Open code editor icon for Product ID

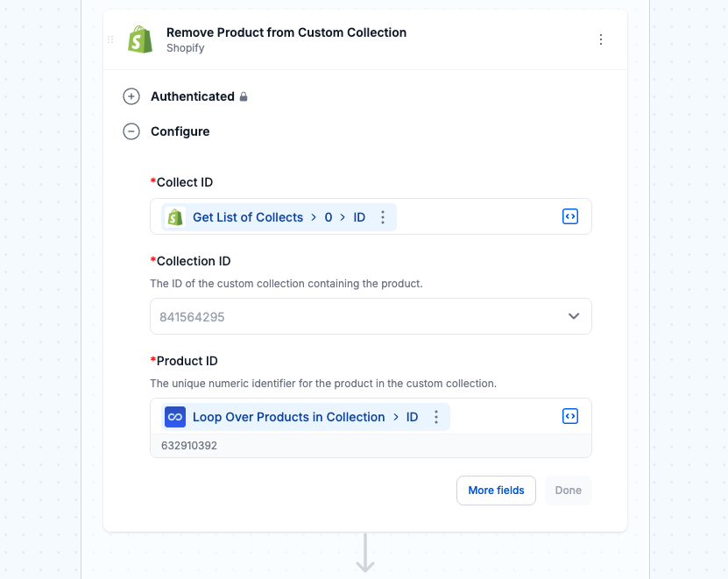point(570,416)
